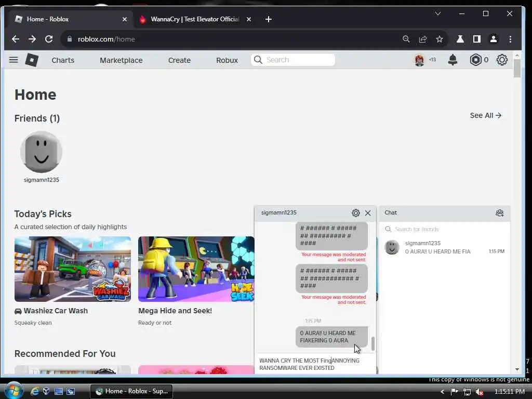
Task: Open the Chrome profile icon
Action: pyautogui.click(x=494, y=39)
